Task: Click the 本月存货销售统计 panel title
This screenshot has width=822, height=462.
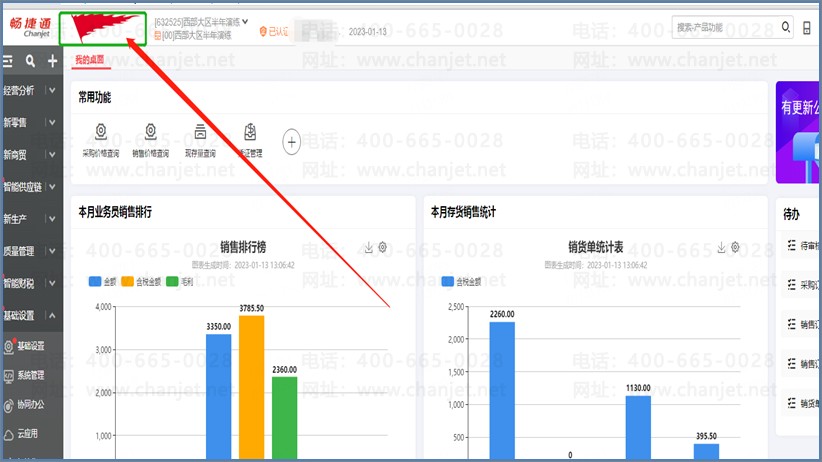Action: [463, 212]
